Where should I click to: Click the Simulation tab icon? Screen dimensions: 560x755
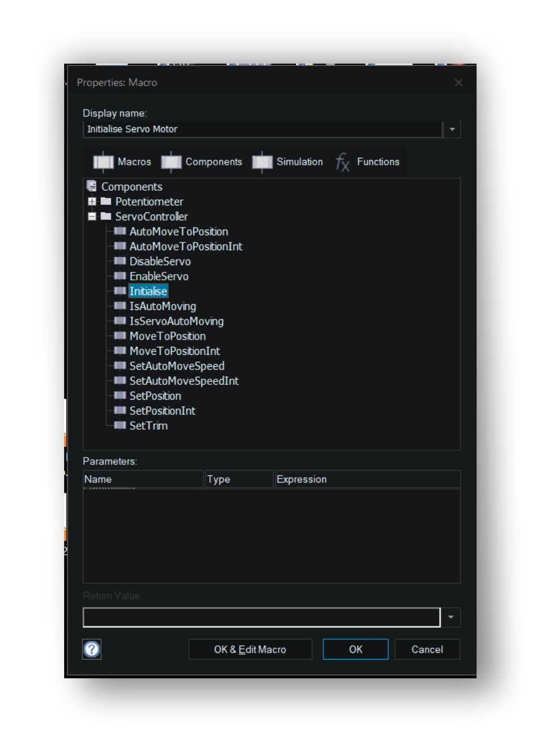coord(262,162)
